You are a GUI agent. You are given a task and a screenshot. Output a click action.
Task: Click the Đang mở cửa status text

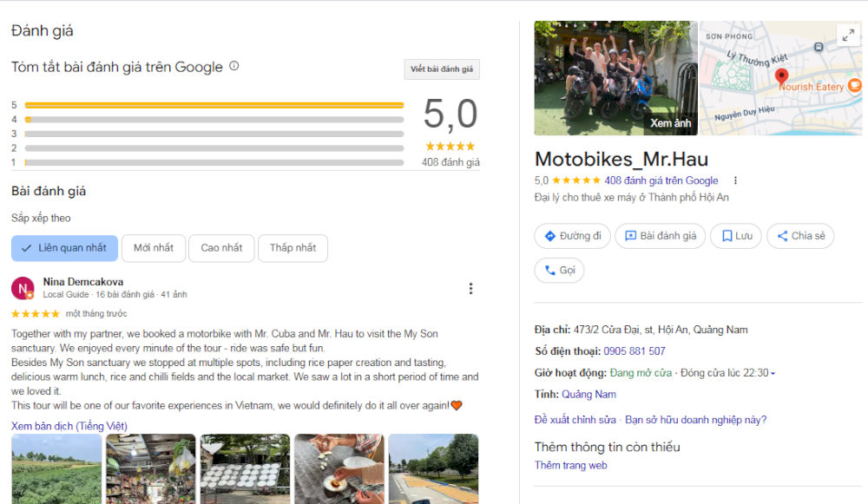click(x=641, y=373)
